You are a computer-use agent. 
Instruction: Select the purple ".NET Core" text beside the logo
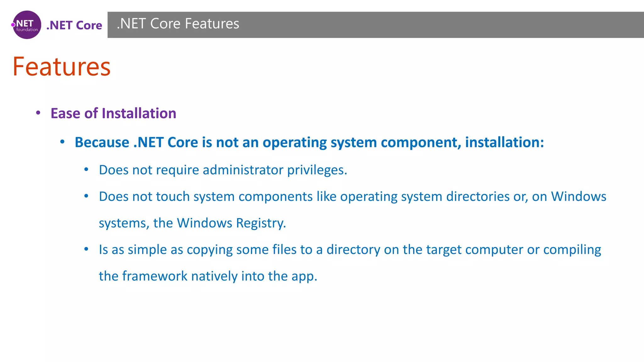[x=74, y=25]
